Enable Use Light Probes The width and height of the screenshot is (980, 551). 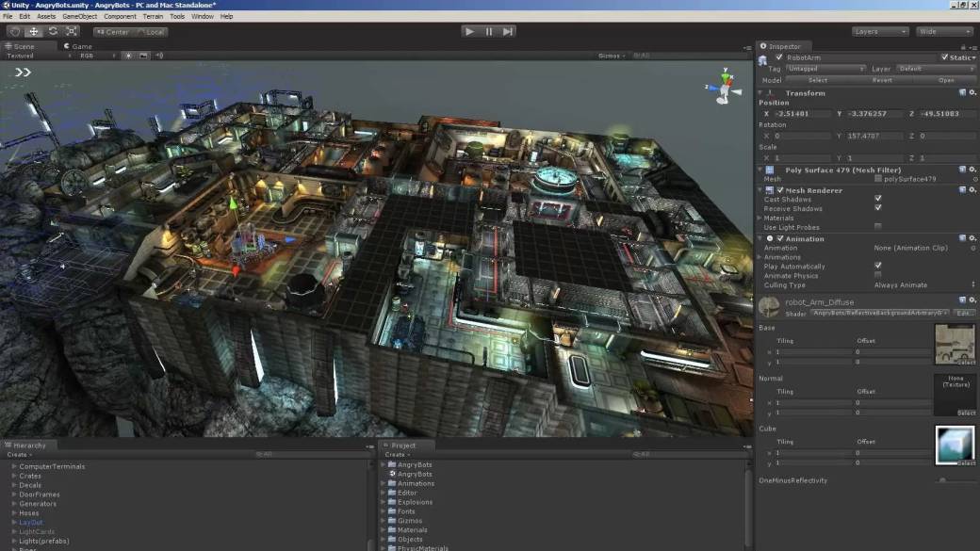click(x=877, y=226)
